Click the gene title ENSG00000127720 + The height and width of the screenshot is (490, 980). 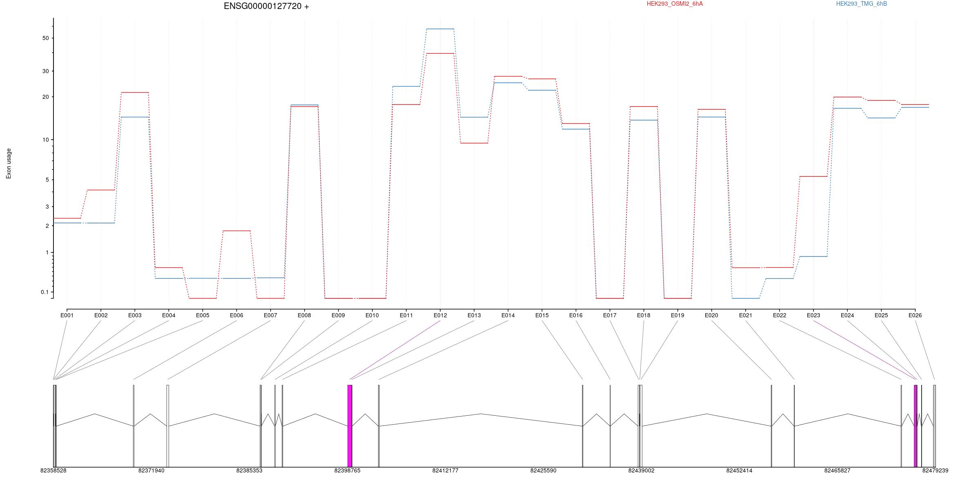[x=266, y=6]
